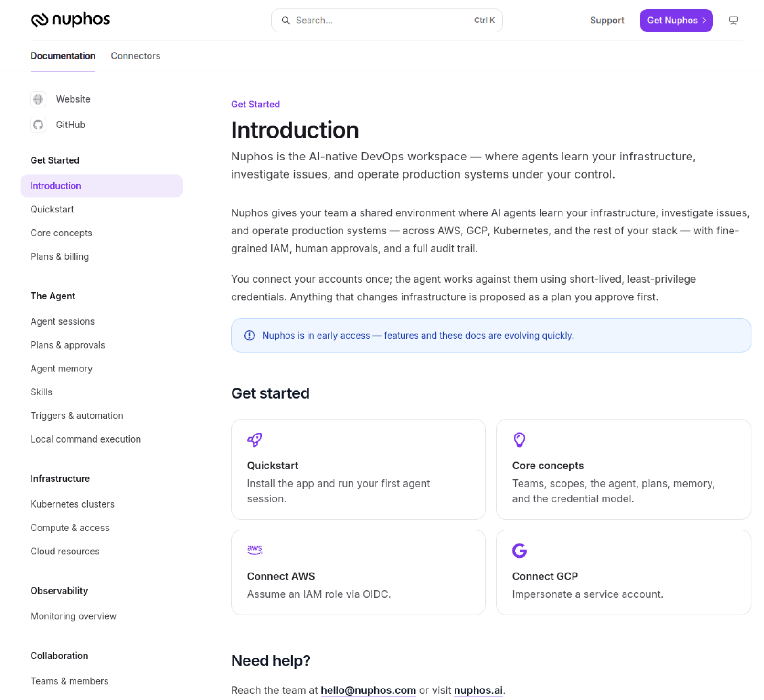Viewport: 764px width, 700px height.
Task: Click the lightbulb icon on Core concepts card
Action: (x=520, y=440)
